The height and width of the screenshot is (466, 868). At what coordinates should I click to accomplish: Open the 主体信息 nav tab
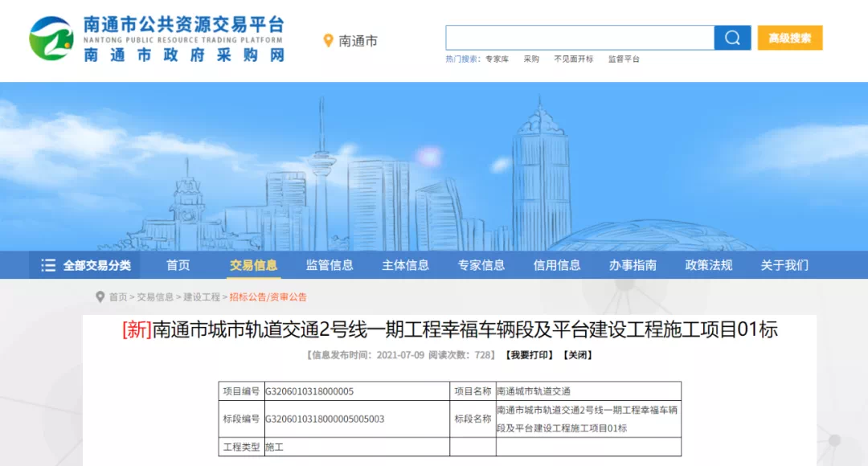pyautogui.click(x=405, y=265)
